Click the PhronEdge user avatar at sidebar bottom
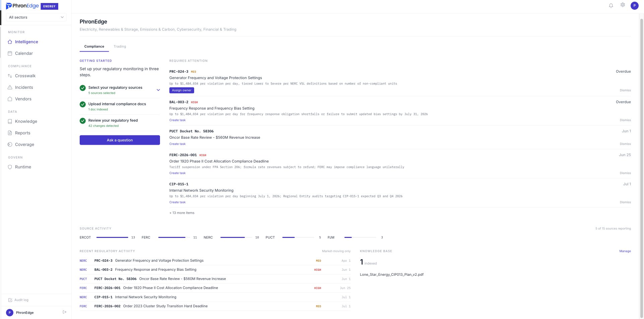The height and width of the screenshot is (319, 644). click(10, 313)
